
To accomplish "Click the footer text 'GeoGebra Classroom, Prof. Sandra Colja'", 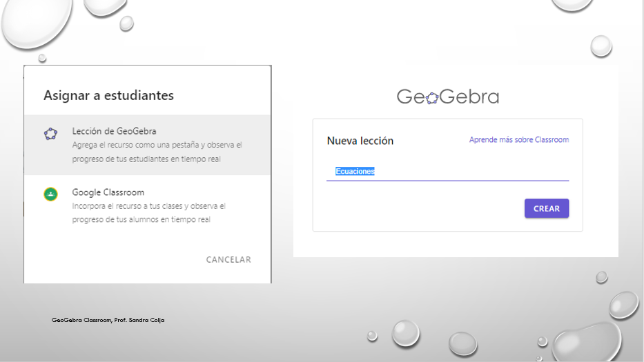I will coord(108,320).
